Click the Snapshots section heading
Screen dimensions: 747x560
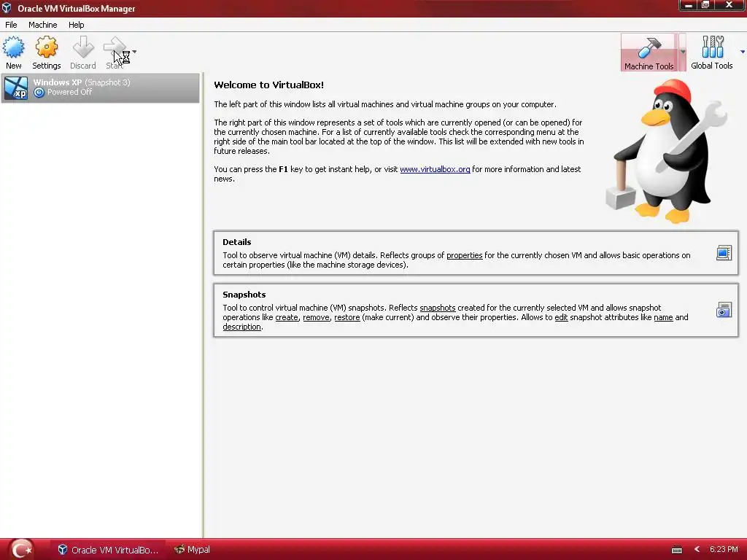click(x=244, y=295)
